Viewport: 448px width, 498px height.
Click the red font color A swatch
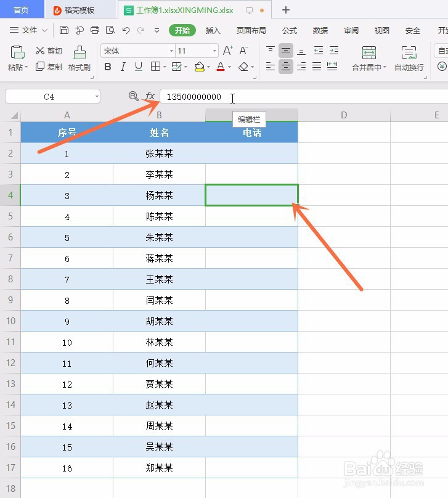point(221,67)
